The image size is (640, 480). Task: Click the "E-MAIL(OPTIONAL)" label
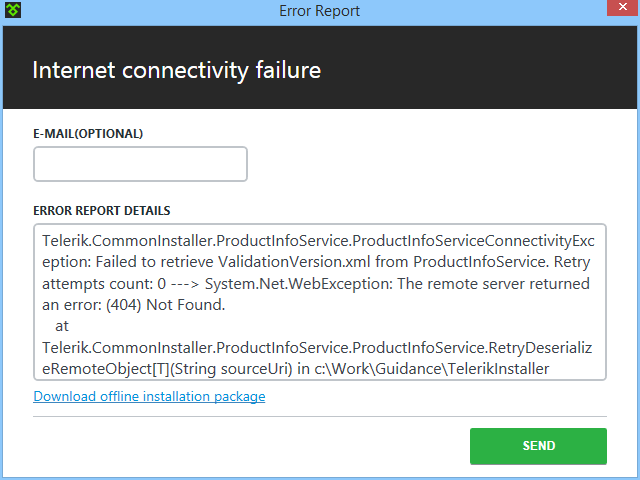[88, 133]
